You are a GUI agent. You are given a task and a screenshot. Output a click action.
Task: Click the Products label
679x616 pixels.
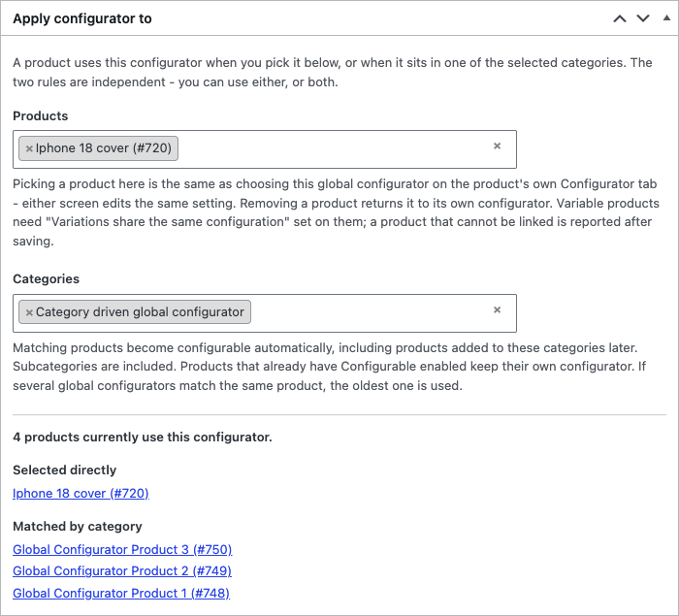tap(41, 116)
